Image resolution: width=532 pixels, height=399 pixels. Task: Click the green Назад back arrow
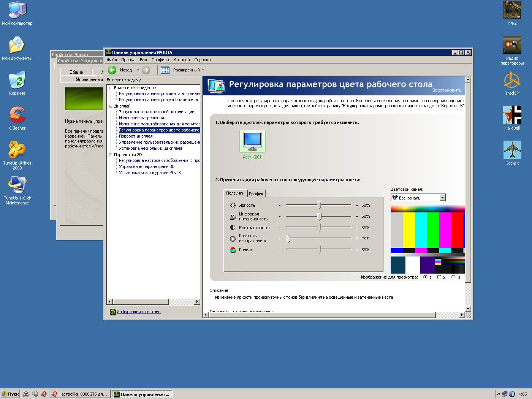pyautogui.click(x=112, y=70)
